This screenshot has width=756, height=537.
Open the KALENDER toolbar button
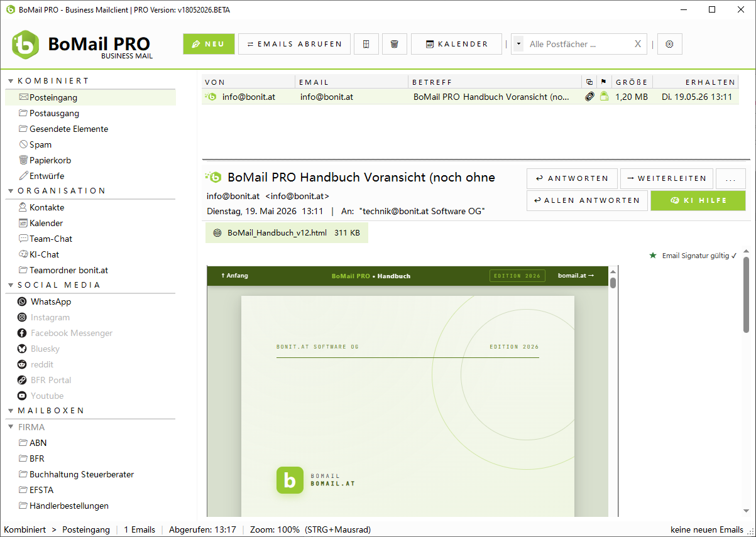coord(456,44)
